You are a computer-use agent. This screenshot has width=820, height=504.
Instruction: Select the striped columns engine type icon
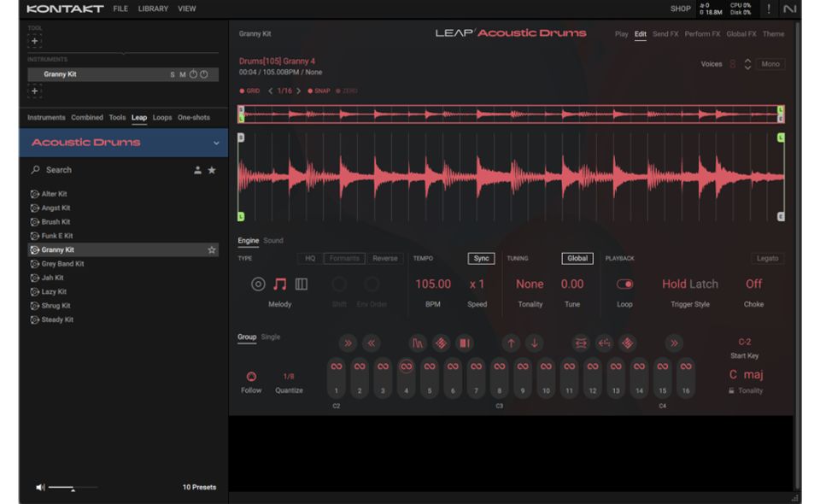point(302,284)
